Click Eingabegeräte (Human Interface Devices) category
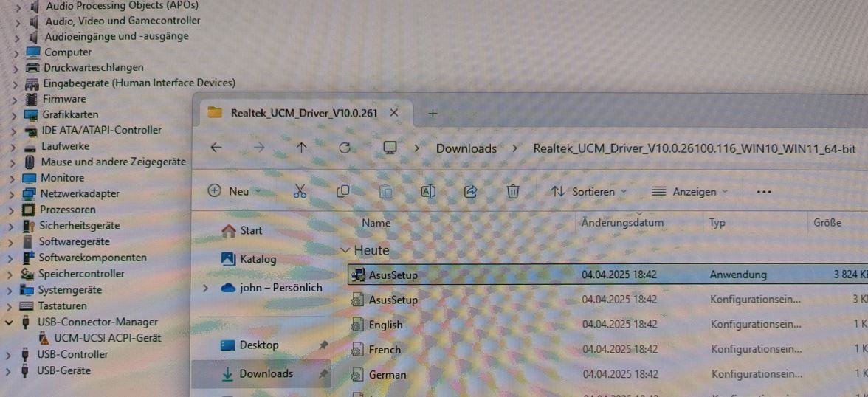This screenshot has width=868, height=397. 130,83
